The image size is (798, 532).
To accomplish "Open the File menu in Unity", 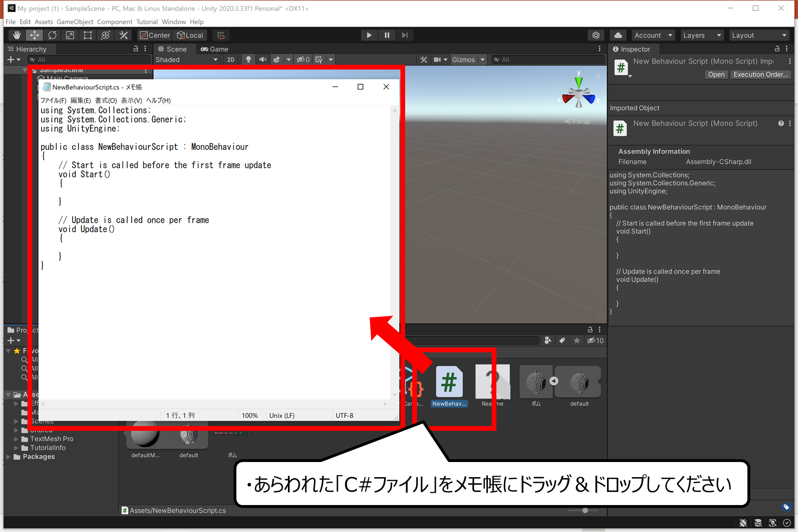I will tap(10, 22).
